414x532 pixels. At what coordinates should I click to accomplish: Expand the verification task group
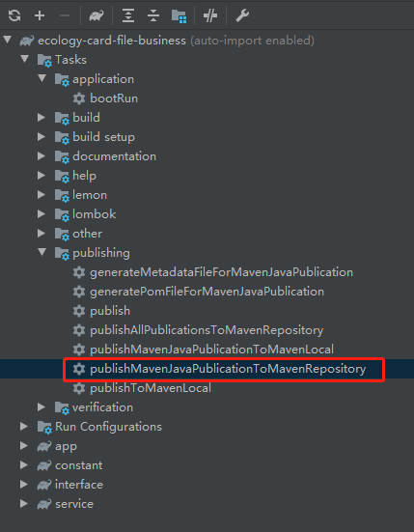41,406
